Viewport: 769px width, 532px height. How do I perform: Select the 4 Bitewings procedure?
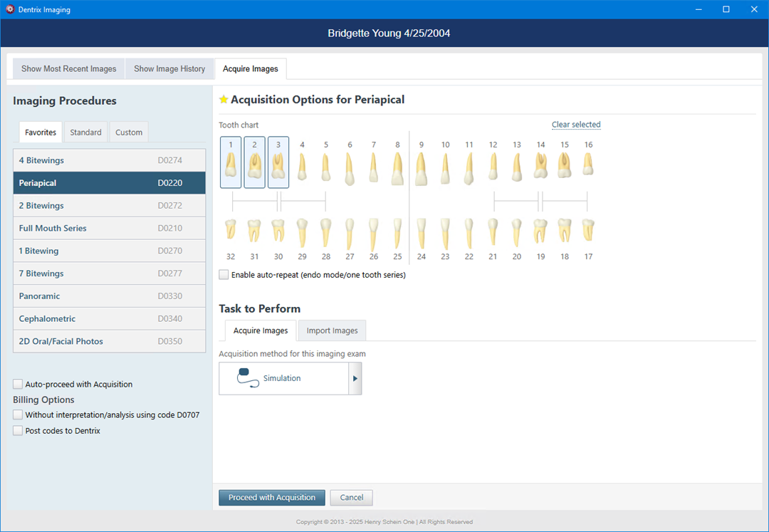click(x=110, y=160)
